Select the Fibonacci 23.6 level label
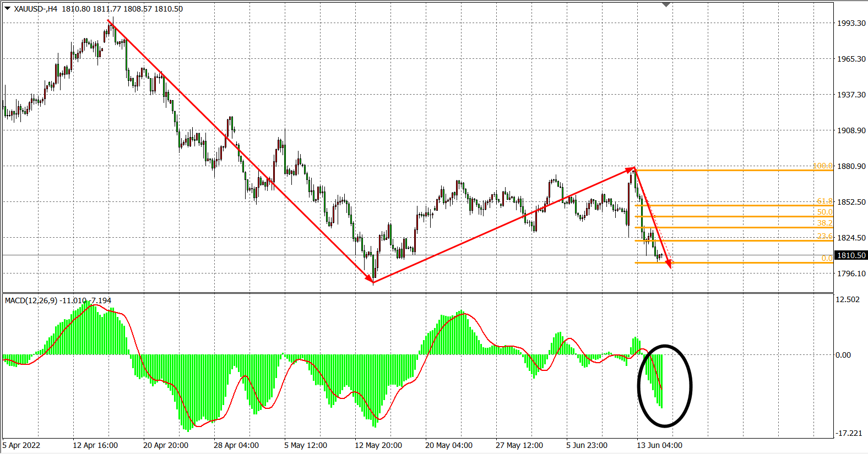 click(824, 236)
